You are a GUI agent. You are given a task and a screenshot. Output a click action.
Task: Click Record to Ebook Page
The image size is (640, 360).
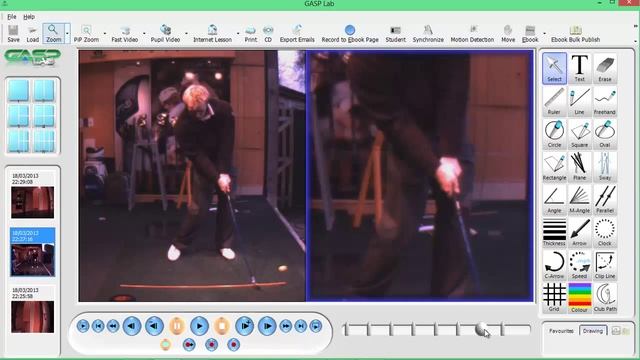point(350,33)
